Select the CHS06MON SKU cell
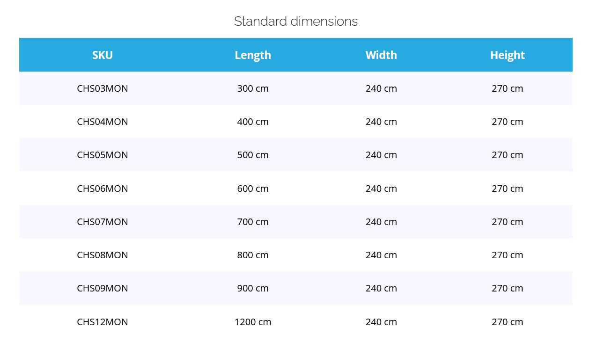589x364 pixels. click(103, 189)
